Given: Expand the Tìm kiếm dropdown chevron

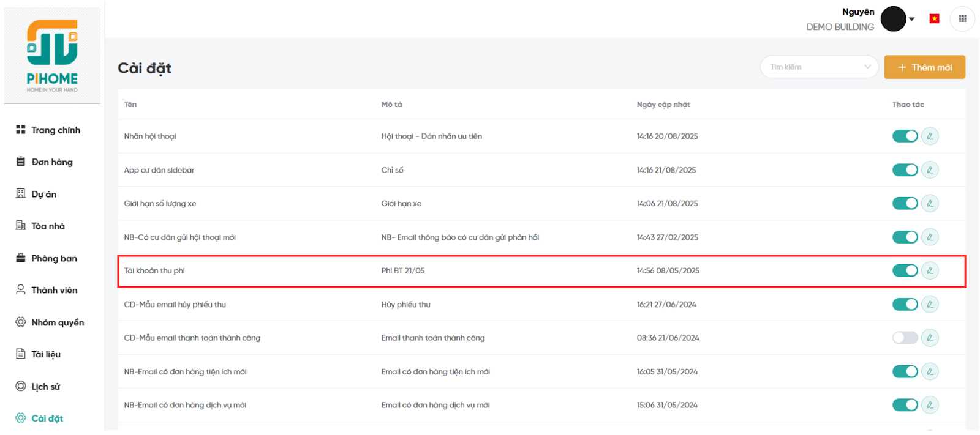Looking at the screenshot, I should [867, 67].
